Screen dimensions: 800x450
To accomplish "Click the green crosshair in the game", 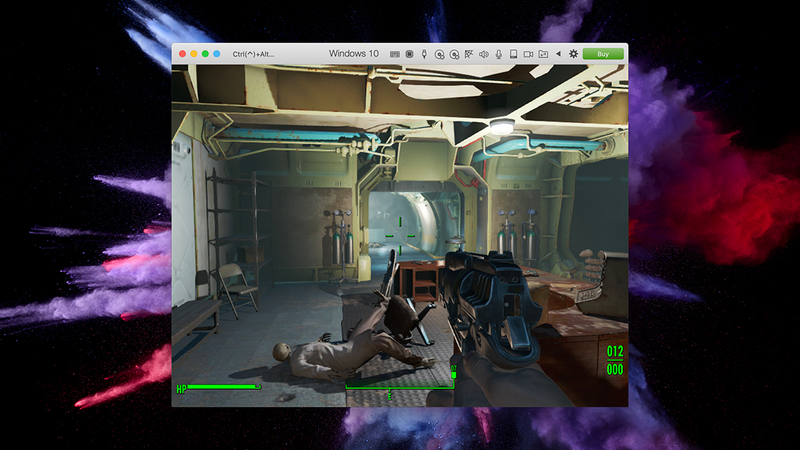I will click(400, 236).
